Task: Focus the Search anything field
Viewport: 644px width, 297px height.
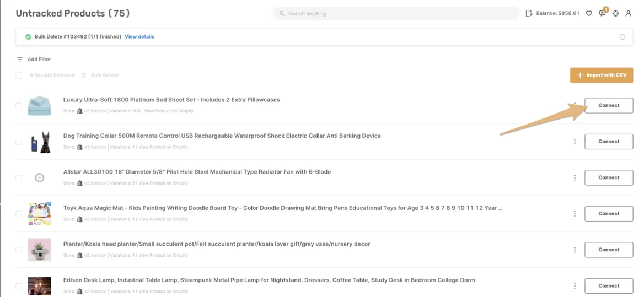Action: click(x=396, y=13)
